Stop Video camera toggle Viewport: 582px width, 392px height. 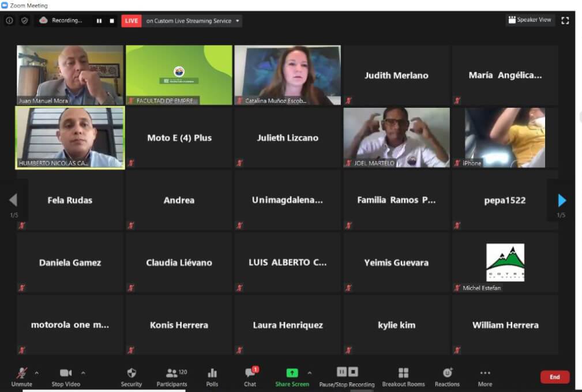point(66,377)
